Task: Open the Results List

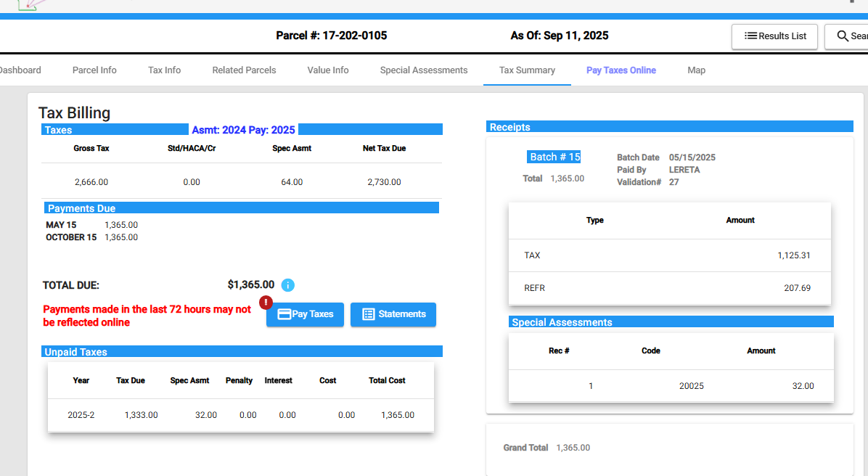Action: [774, 36]
